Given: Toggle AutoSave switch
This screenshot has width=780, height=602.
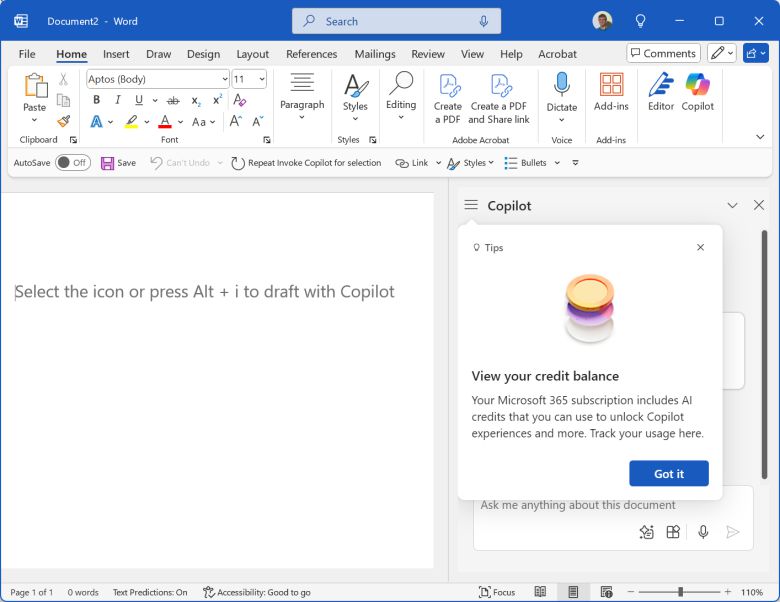Looking at the screenshot, I should pos(72,163).
